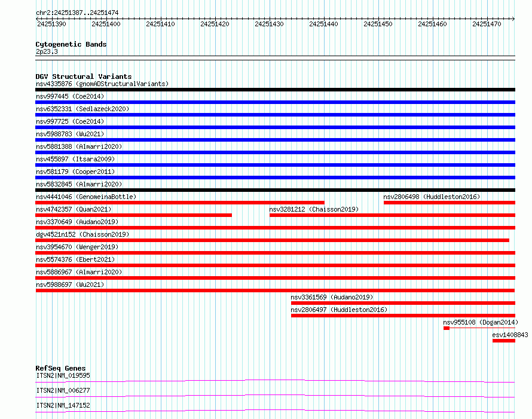Click nsv3361569 (Audano2019) label

pyautogui.click(x=332, y=297)
